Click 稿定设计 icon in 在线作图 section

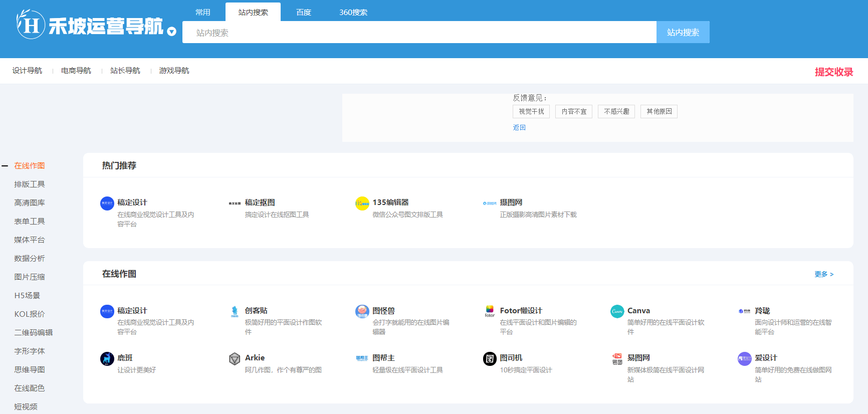pyautogui.click(x=107, y=312)
